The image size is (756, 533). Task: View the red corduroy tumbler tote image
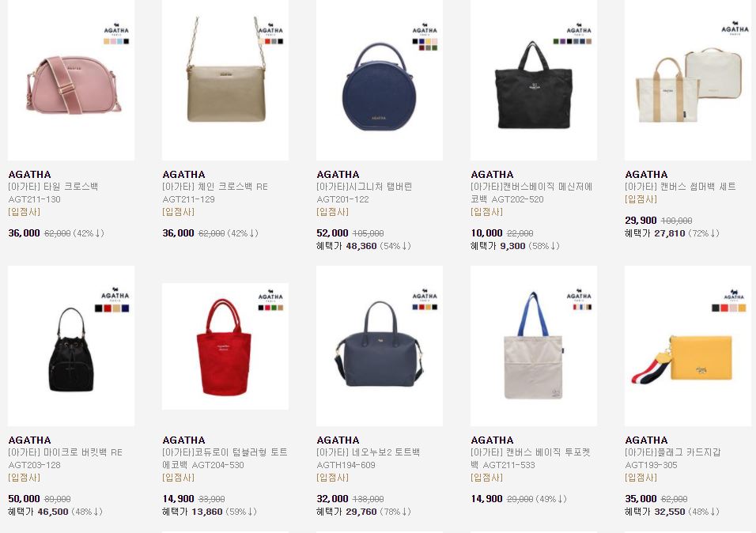click(225, 346)
